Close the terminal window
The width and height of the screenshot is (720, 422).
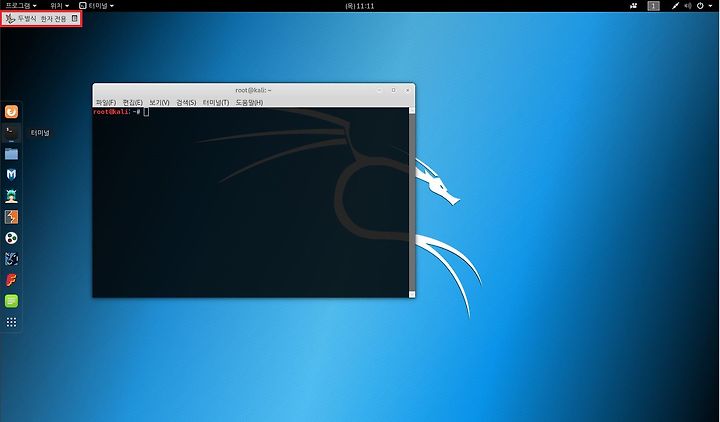tap(407, 90)
